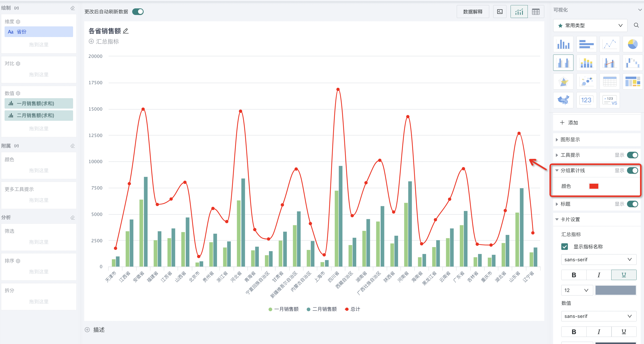Turn off the 分组累计线 display toggle
This screenshot has height=344, width=644.
point(632,170)
